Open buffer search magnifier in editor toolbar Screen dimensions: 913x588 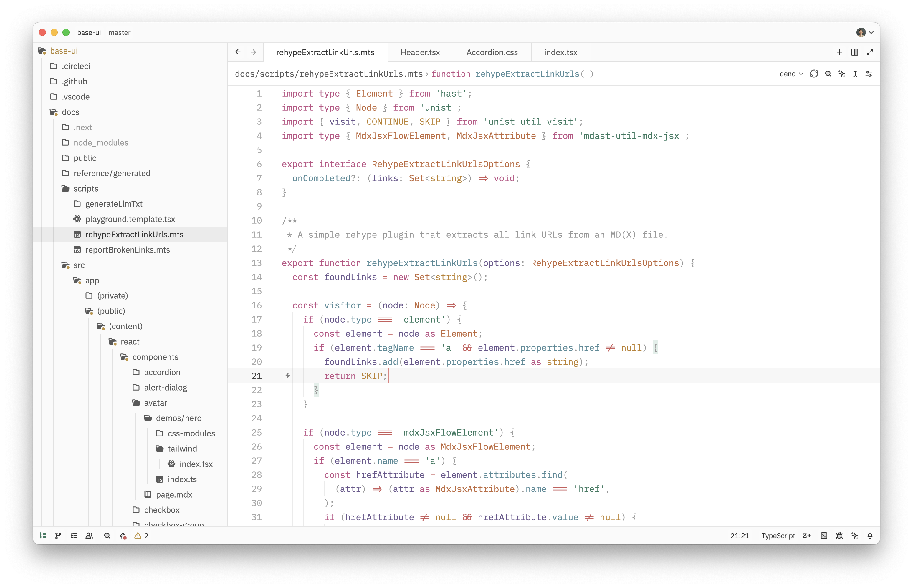coord(828,74)
